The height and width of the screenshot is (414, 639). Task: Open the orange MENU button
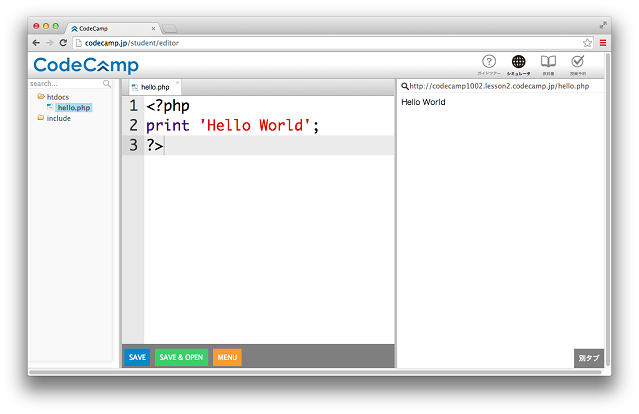click(227, 357)
